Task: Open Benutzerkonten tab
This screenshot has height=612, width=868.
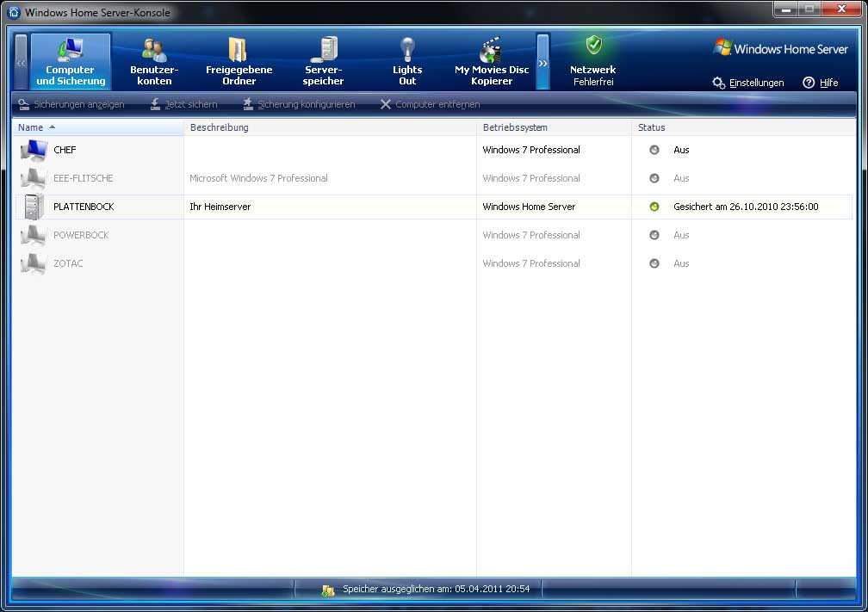Action: (154, 61)
